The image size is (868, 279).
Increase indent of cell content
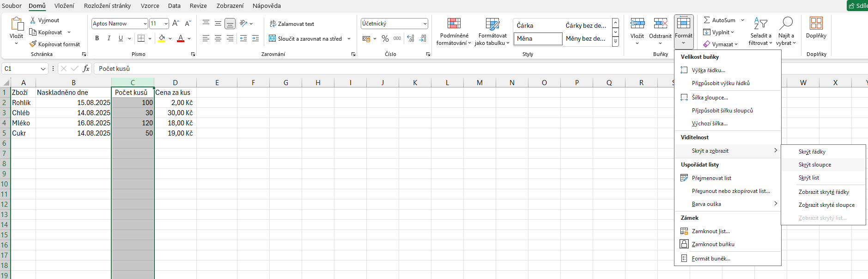(x=255, y=38)
